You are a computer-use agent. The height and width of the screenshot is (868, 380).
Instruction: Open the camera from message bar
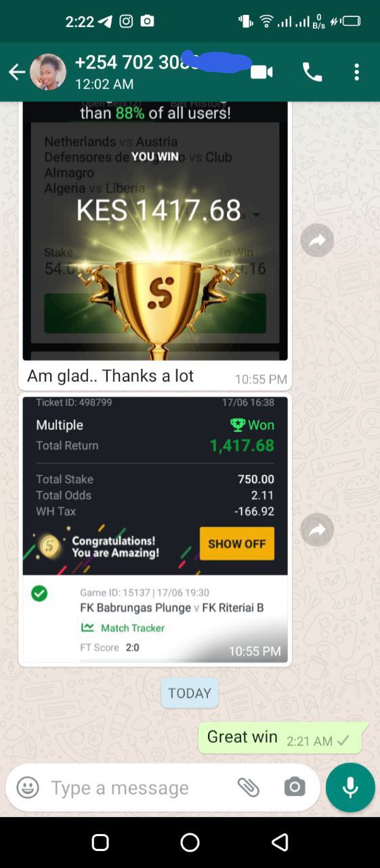coord(294,787)
